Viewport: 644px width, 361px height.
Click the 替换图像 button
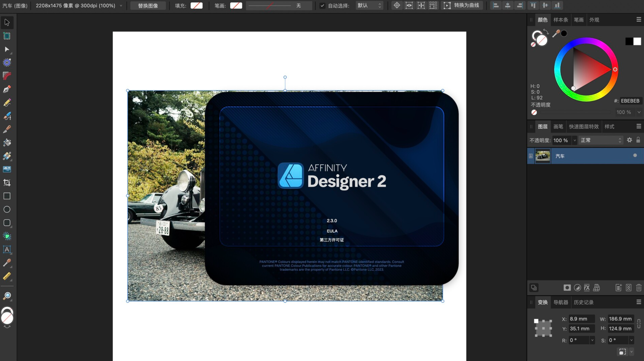(x=148, y=5)
